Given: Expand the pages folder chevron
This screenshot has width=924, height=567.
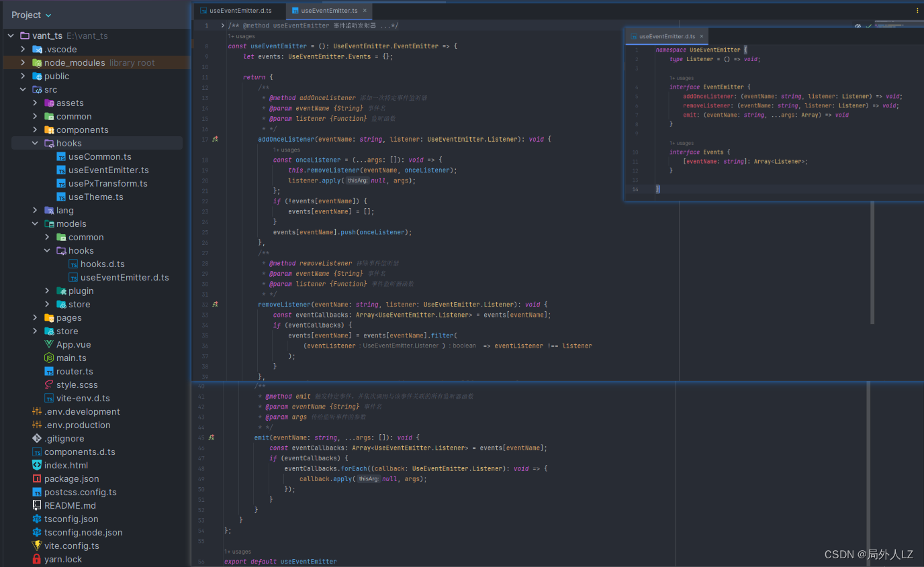Looking at the screenshot, I should click(x=35, y=317).
